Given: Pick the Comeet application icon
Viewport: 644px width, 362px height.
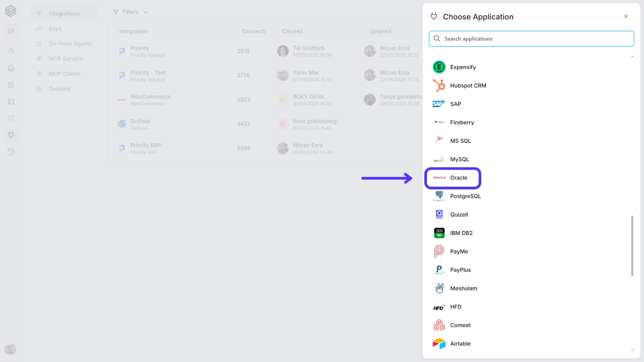Looking at the screenshot, I should pos(439,325).
